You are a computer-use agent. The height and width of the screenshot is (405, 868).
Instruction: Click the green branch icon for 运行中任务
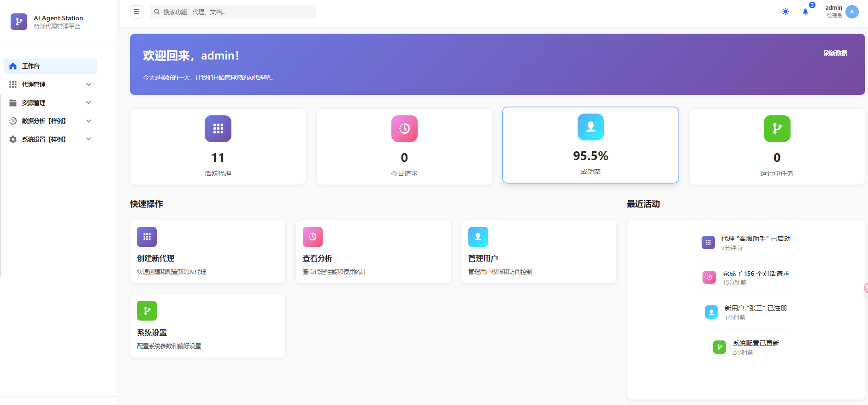pos(777,129)
